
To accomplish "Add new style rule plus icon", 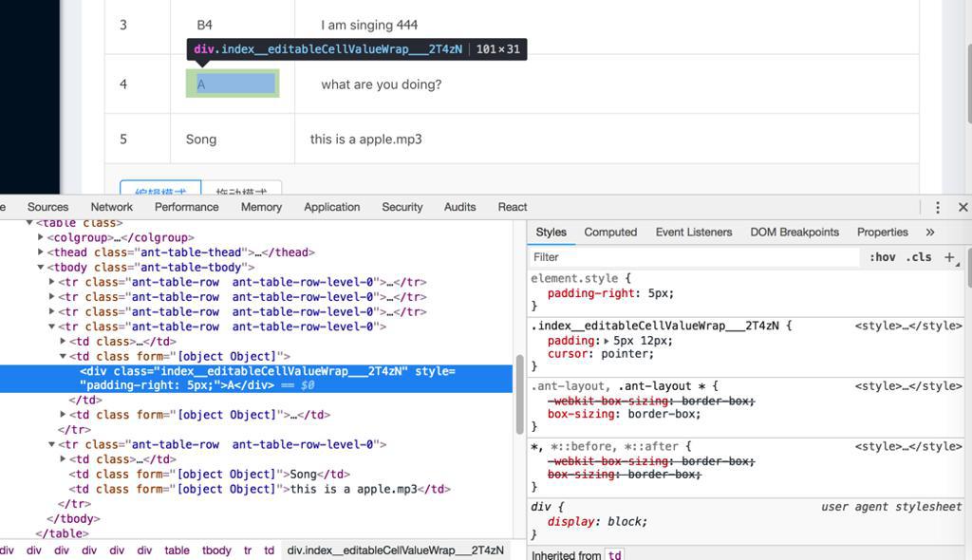I will click(x=949, y=256).
